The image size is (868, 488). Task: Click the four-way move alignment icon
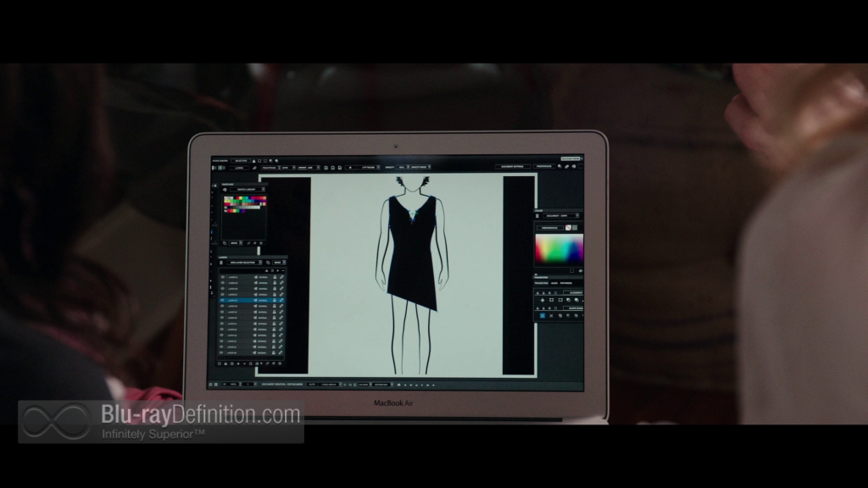[542, 300]
